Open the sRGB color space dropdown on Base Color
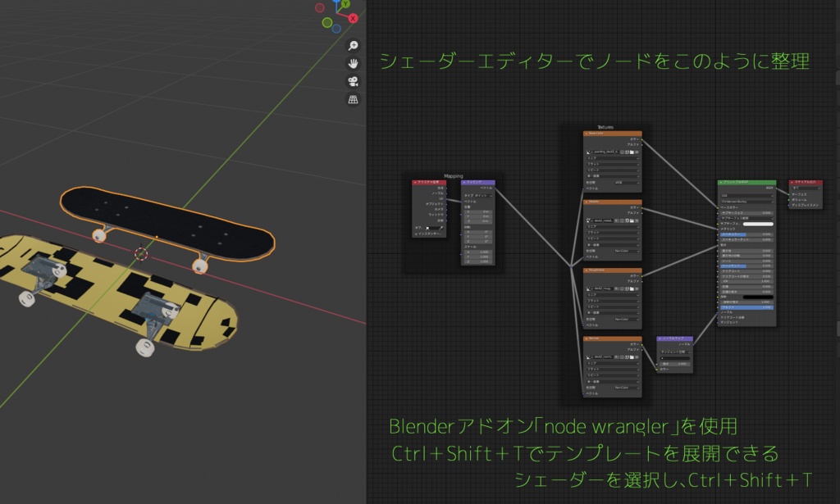 (x=628, y=182)
